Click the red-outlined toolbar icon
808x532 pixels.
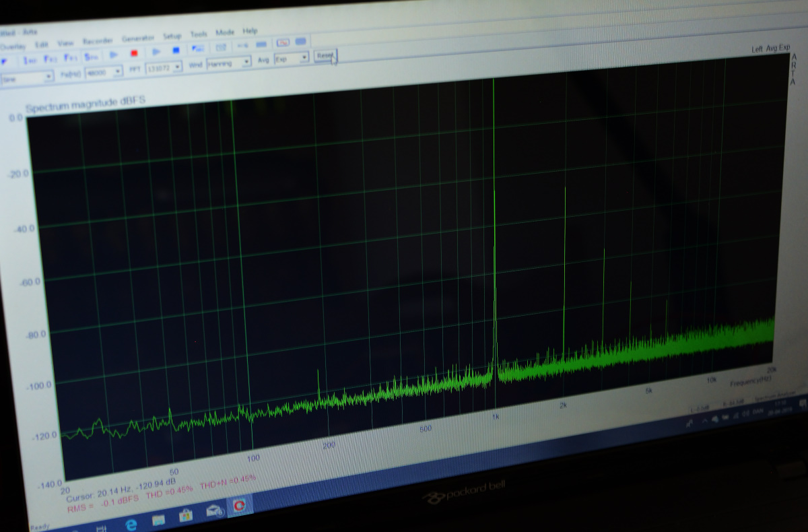[x=283, y=42]
